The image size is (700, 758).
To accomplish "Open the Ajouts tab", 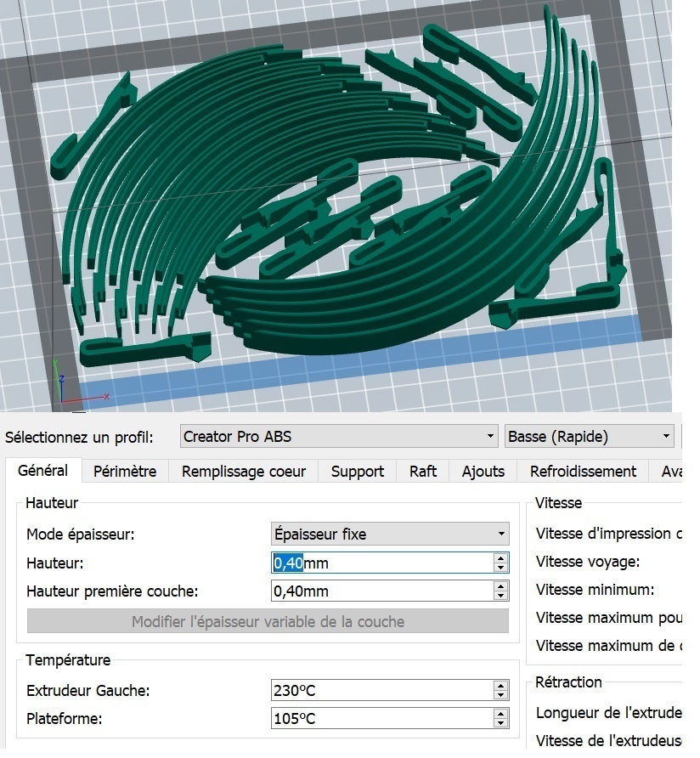I will [482, 471].
